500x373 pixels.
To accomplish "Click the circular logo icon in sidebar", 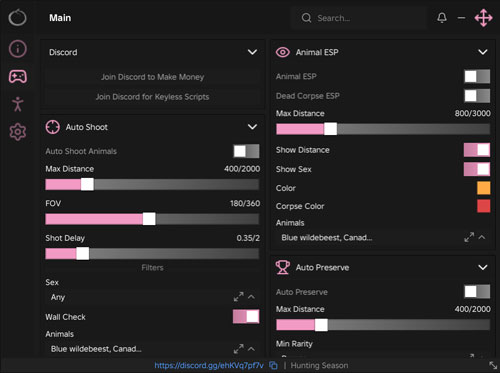I will (x=17, y=17).
